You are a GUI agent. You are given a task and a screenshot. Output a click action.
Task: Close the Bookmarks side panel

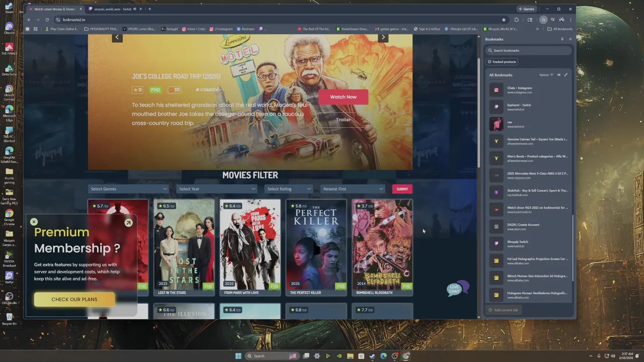(570, 39)
